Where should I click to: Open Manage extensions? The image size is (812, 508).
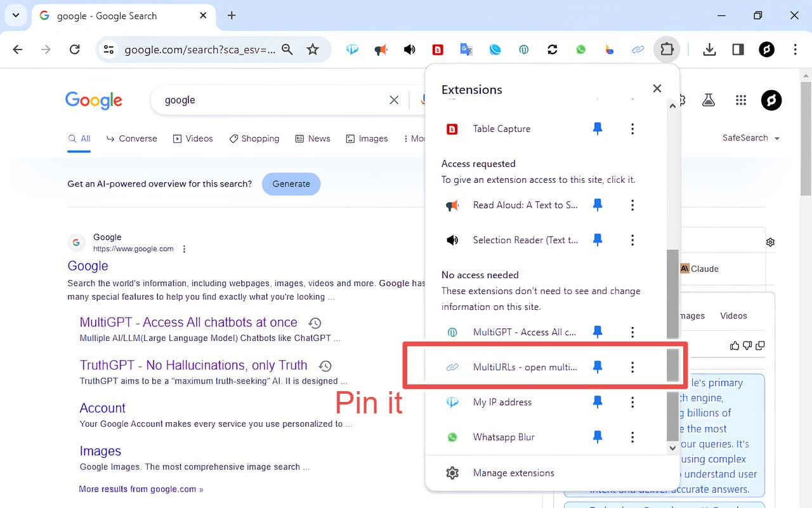[513, 473]
